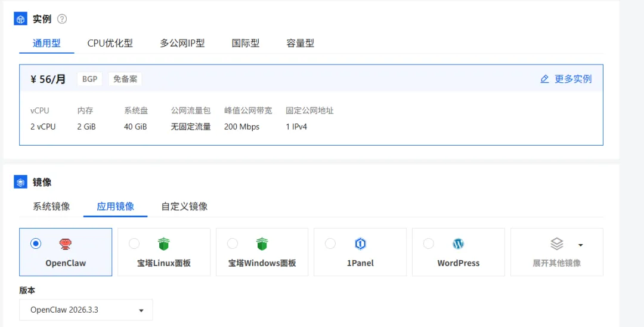Switch to the 通用型 instance tab
Image resolution: width=644 pixels, height=327 pixels.
47,43
